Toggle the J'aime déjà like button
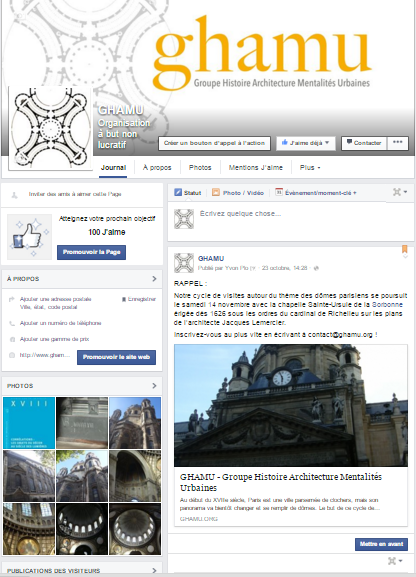 306,143
